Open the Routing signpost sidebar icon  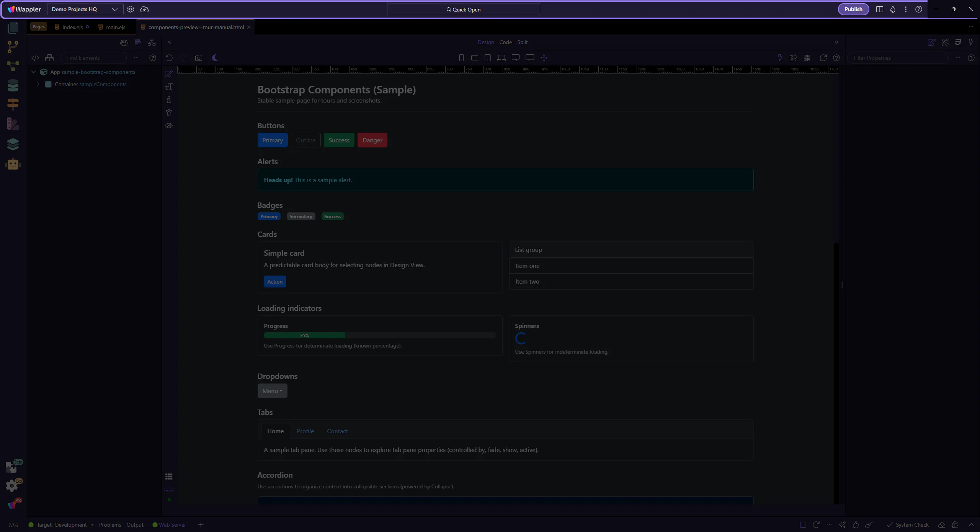point(13,104)
